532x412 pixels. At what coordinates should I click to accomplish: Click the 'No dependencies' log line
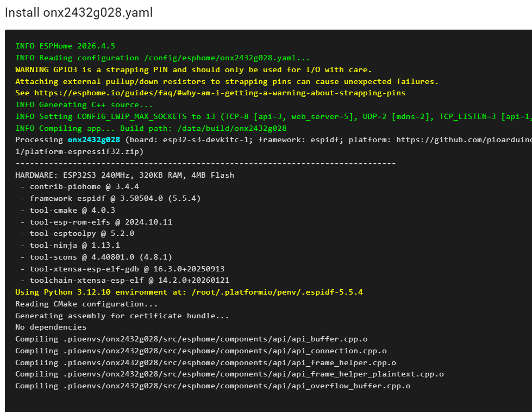[x=51, y=327]
